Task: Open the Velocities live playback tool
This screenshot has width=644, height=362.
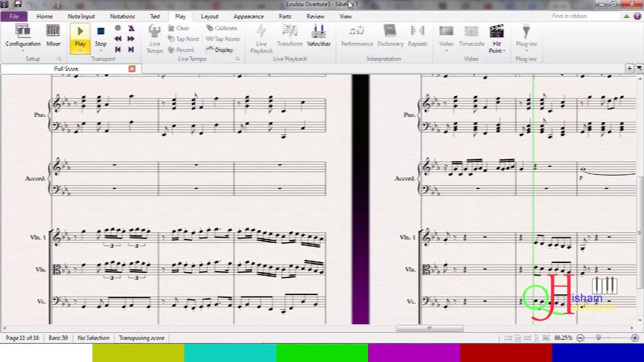Action: coord(318,36)
